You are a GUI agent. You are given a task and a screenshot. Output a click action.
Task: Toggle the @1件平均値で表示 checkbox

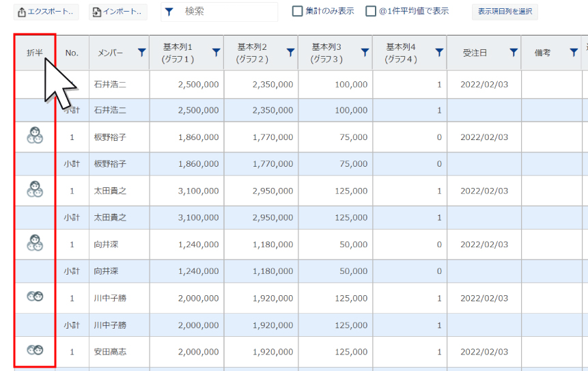(x=371, y=12)
